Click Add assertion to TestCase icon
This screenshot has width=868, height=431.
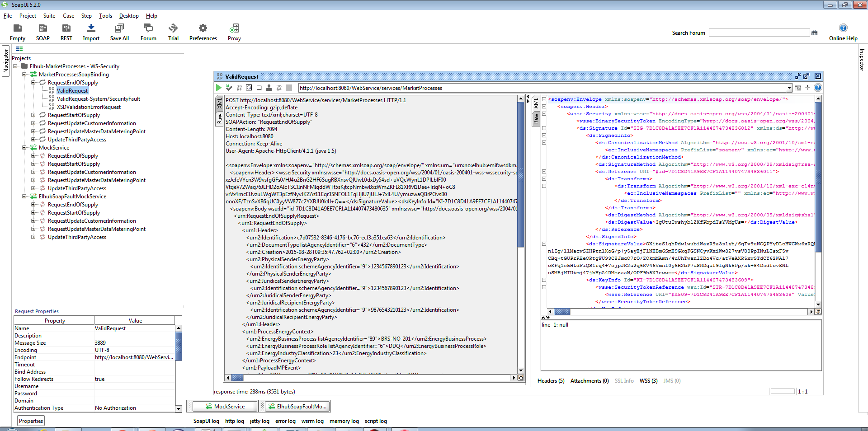(229, 88)
